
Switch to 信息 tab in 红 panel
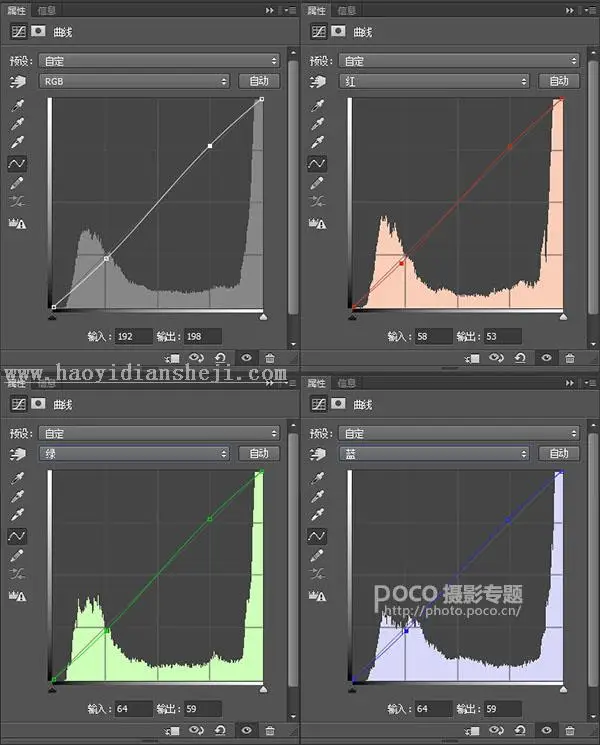347,10
